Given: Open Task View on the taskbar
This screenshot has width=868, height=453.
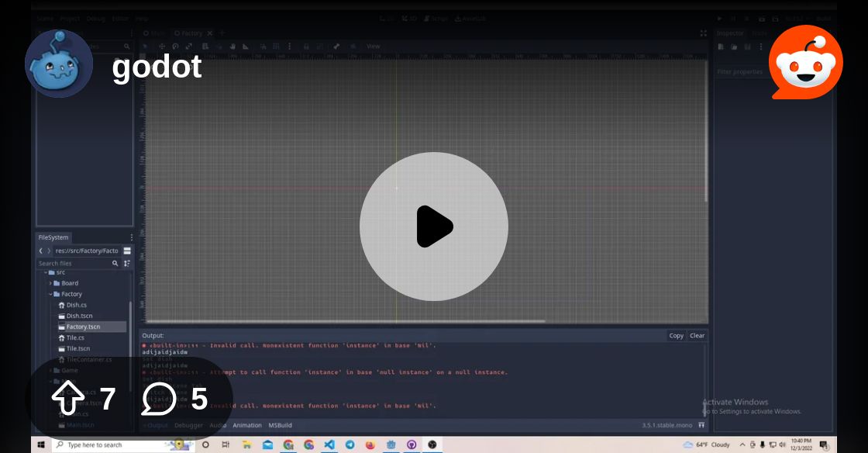Looking at the screenshot, I should pyautogui.click(x=226, y=444).
